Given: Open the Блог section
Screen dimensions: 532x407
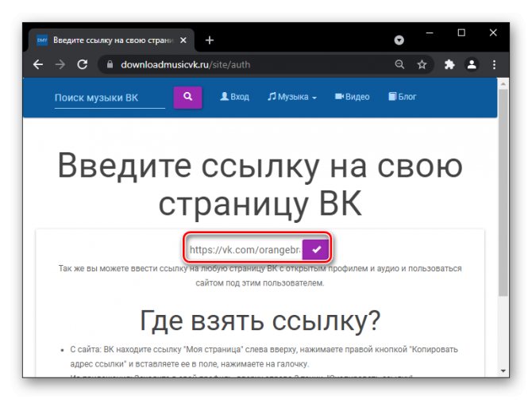Looking at the screenshot, I should pos(402,97).
